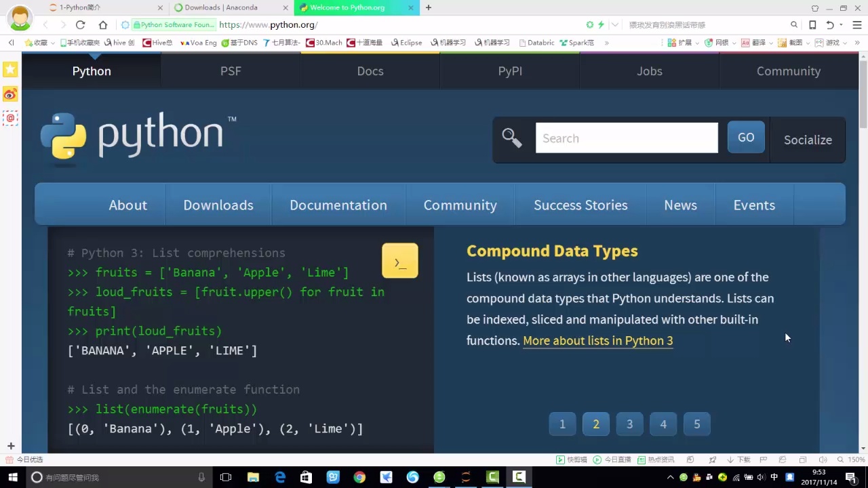Click the page vertical scrollbar thumb
Viewport: 868px width, 488px height.
863,94
